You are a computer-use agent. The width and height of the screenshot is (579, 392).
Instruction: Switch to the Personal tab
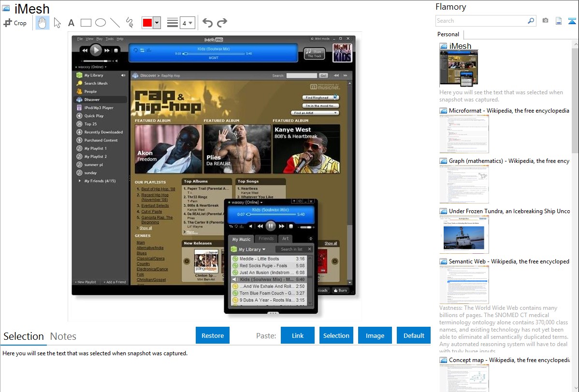[x=449, y=34]
